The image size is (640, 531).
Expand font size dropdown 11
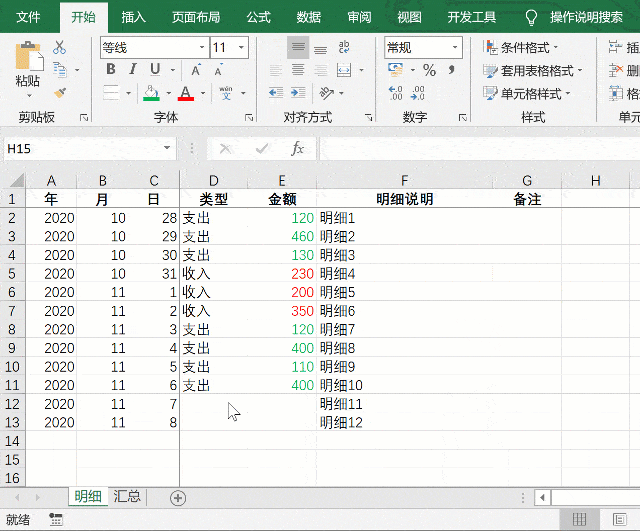pyautogui.click(x=241, y=48)
